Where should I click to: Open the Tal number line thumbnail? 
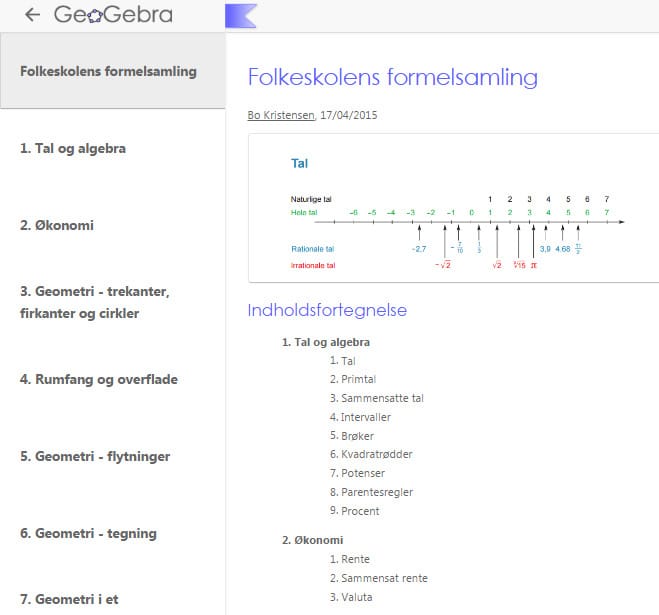tap(453, 209)
